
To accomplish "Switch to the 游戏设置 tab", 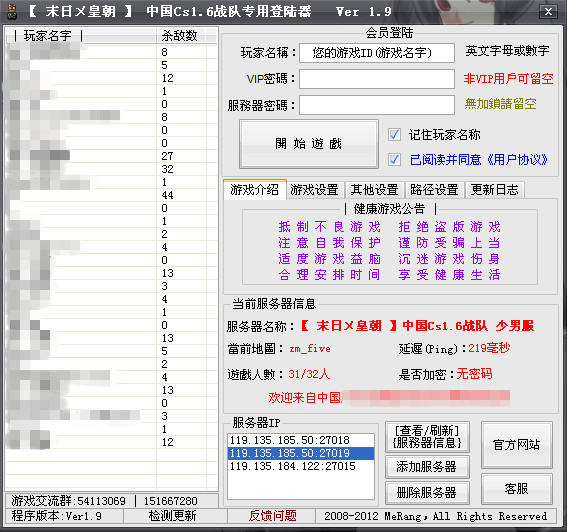I will pyautogui.click(x=314, y=190).
